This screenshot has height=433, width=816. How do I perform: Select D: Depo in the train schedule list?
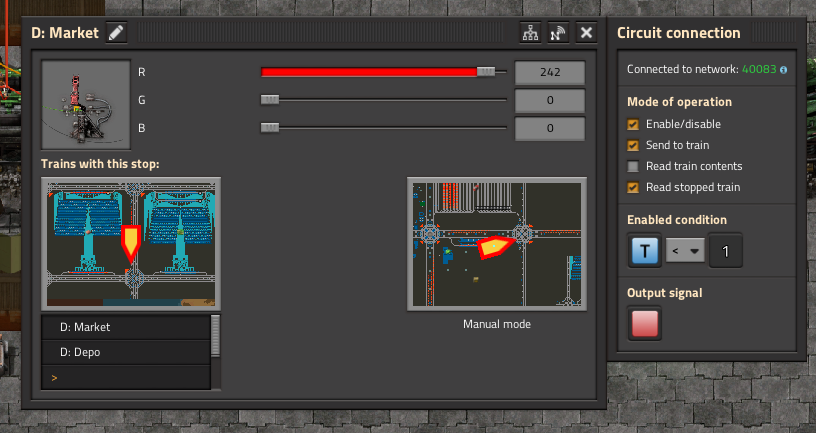[x=126, y=352]
